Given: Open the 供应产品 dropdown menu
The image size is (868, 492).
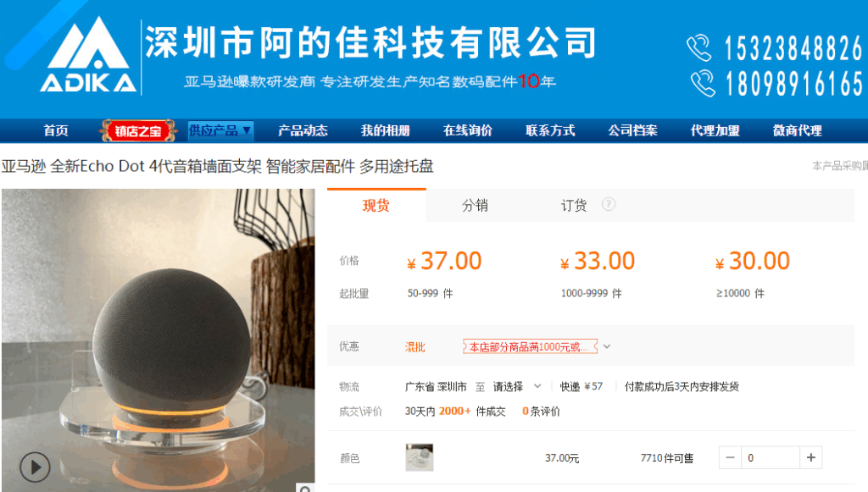Looking at the screenshot, I should tap(220, 130).
